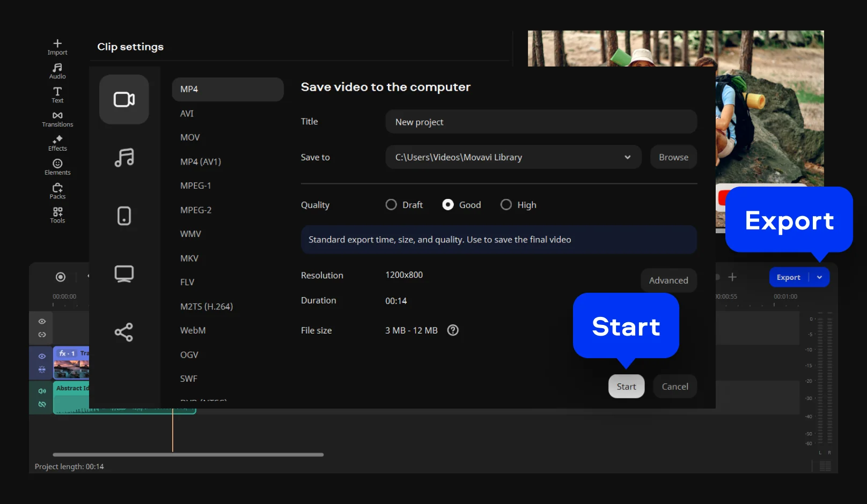Mute the Abstract audio track
Viewport: 867px width, 504px height.
point(42,391)
